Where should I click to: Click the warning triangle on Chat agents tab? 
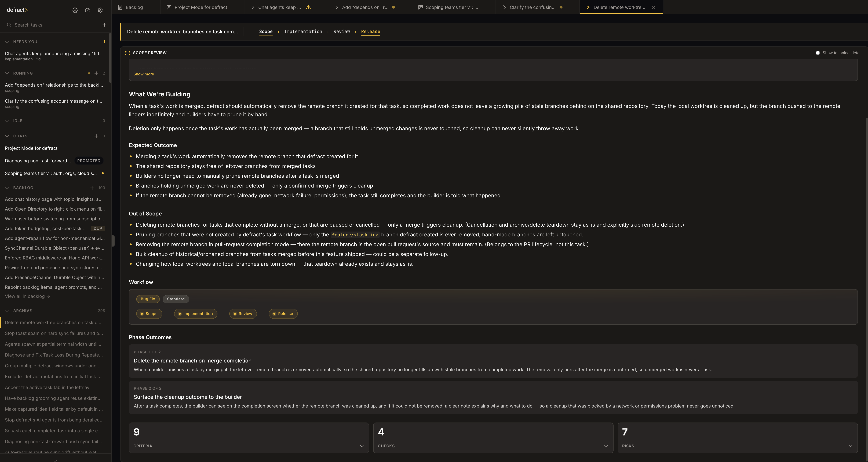308,7
